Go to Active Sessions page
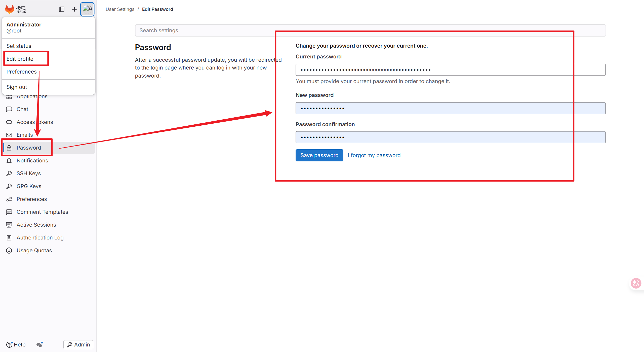The height and width of the screenshot is (352, 644). point(36,225)
